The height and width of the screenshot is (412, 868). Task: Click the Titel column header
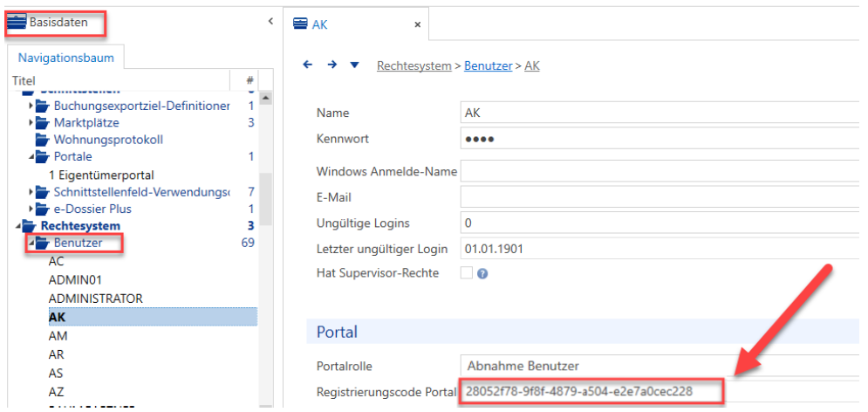pos(120,81)
